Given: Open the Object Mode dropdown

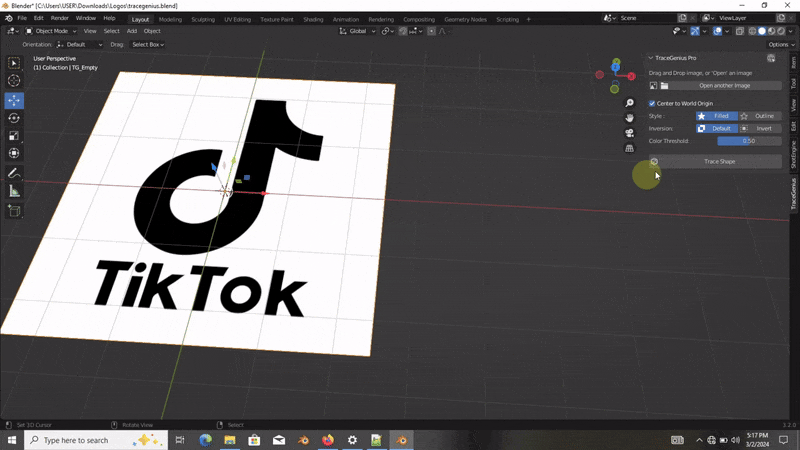Looking at the screenshot, I should coord(51,31).
